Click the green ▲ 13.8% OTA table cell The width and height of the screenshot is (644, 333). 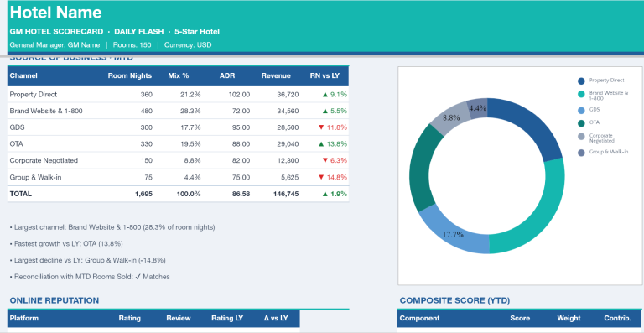point(333,144)
